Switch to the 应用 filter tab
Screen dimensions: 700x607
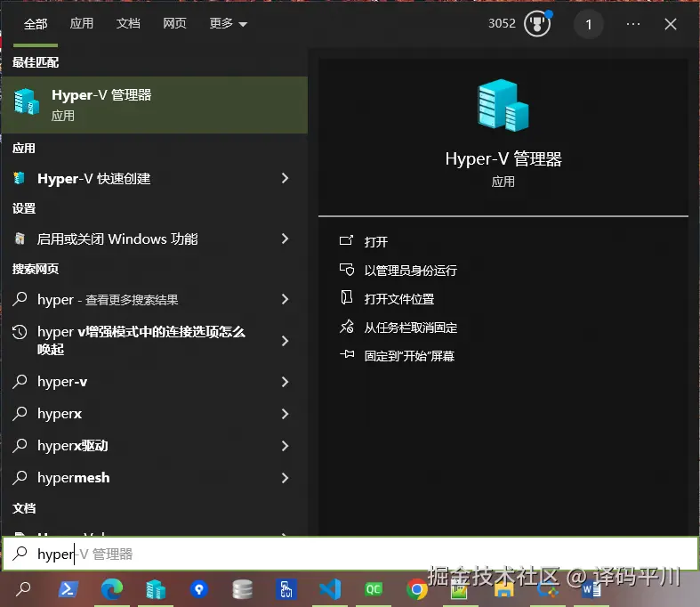pyautogui.click(x=82, y=23)
